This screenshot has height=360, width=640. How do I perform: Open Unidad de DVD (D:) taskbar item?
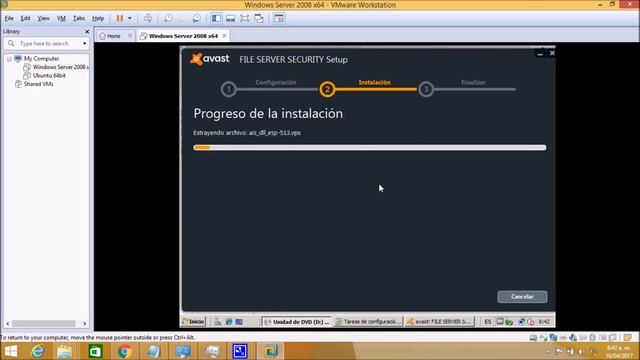[297, 322]
